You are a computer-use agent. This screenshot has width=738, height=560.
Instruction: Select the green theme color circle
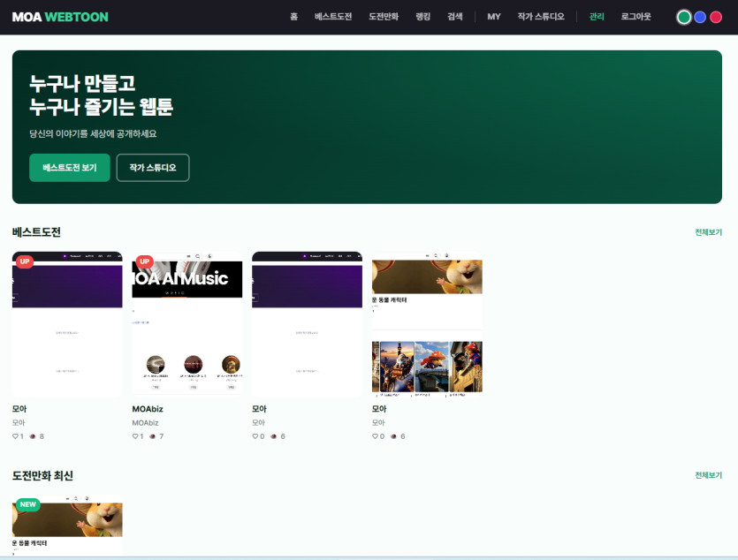(684, 17)
